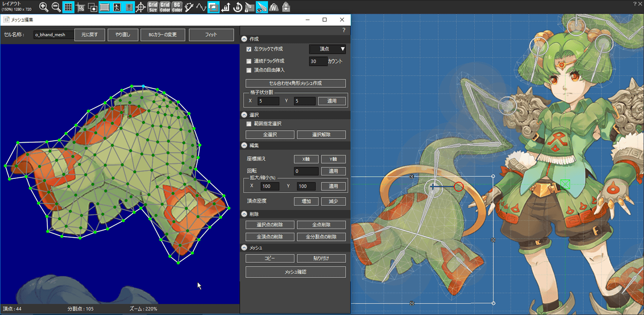Click the 選択点の削除 button

(x=270, y=225)
